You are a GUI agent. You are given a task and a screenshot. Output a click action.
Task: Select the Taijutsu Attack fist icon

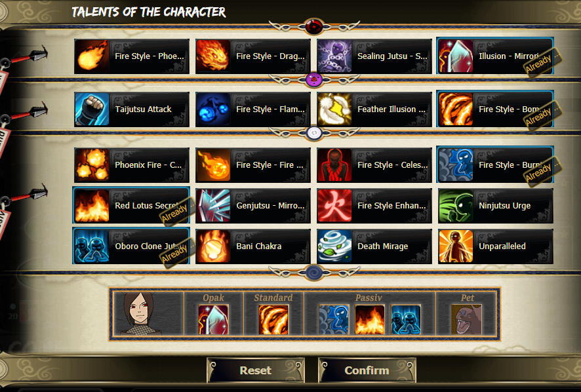92,109
